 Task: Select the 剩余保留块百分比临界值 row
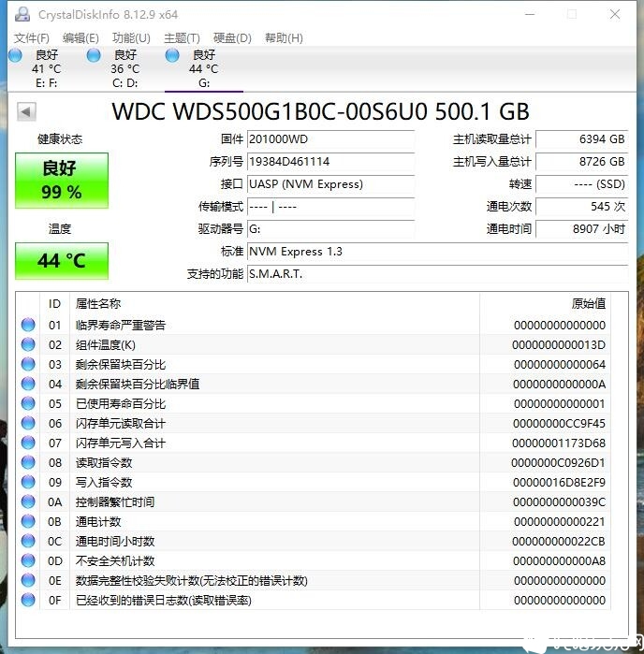(x=313, y=384)
